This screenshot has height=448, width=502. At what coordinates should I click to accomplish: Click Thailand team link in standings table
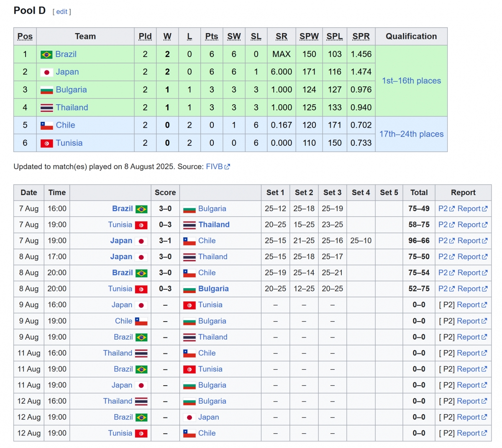(x=72, y=108)
